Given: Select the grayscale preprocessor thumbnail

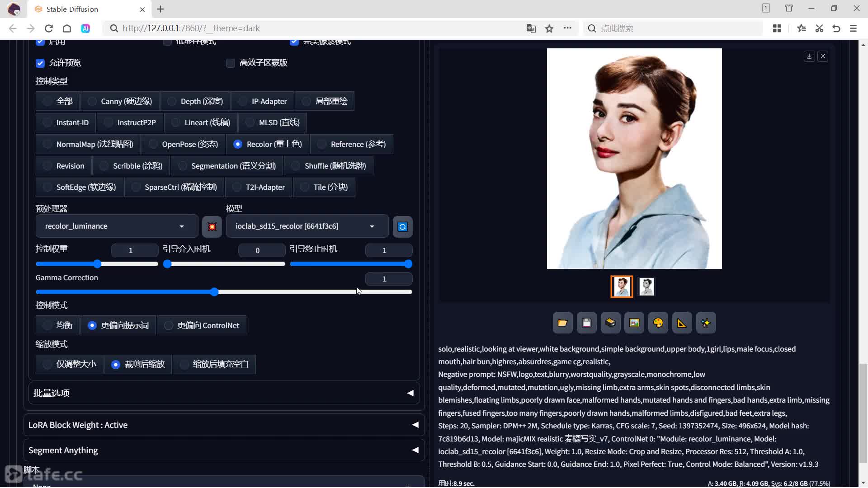Looking at the screenshot, I should point(646,286).
